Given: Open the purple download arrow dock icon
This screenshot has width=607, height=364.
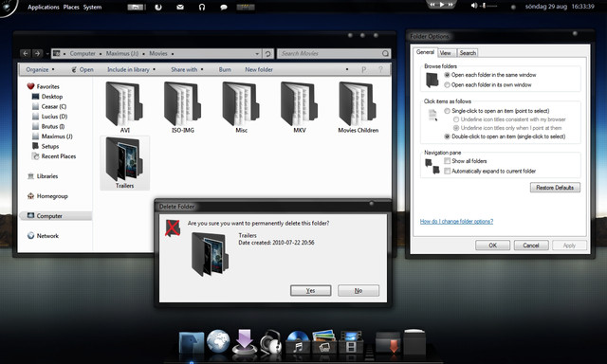Looking at the screenshot, I should pyautogui.click(x=245, y=341).
